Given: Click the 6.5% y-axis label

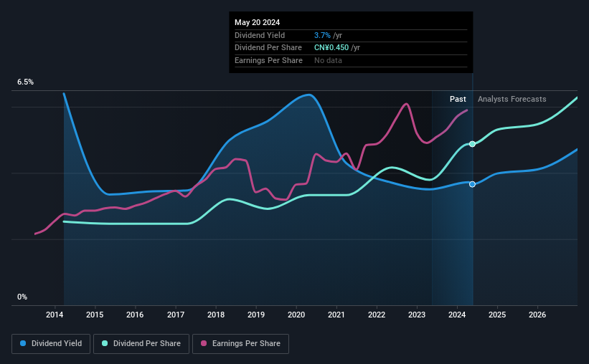Looking at the screenshot, I should pyautogui.click(x=26, y=82).
